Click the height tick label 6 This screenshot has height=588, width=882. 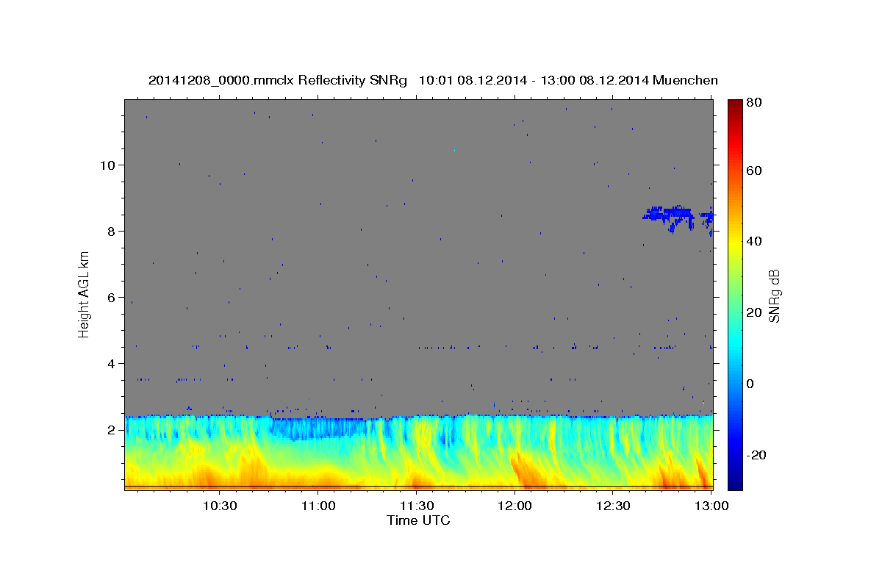112,298
